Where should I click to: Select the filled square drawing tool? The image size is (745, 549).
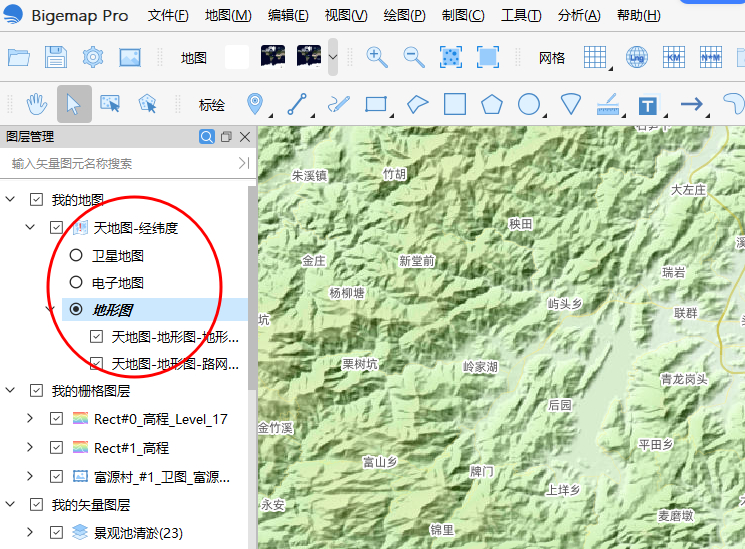pyautogui.click(x=455, y=104)
